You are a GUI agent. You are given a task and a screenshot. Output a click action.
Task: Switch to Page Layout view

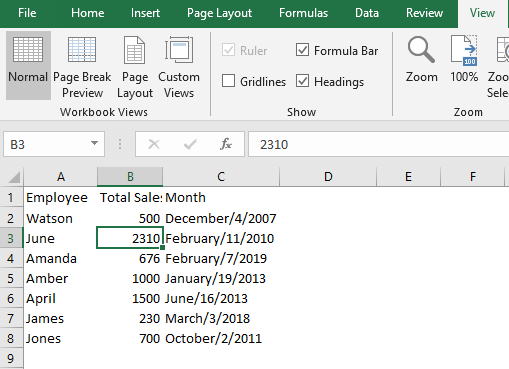135,65
